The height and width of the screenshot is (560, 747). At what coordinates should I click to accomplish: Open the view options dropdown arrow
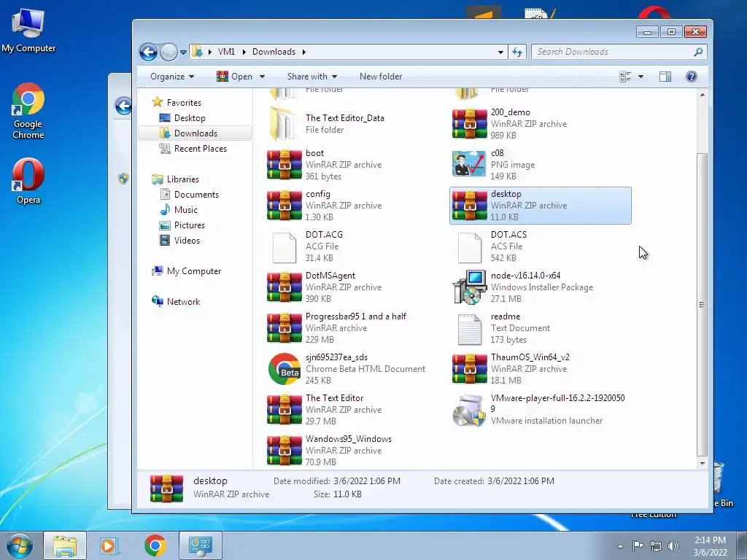pyautogui.click(x=640, y=77)
